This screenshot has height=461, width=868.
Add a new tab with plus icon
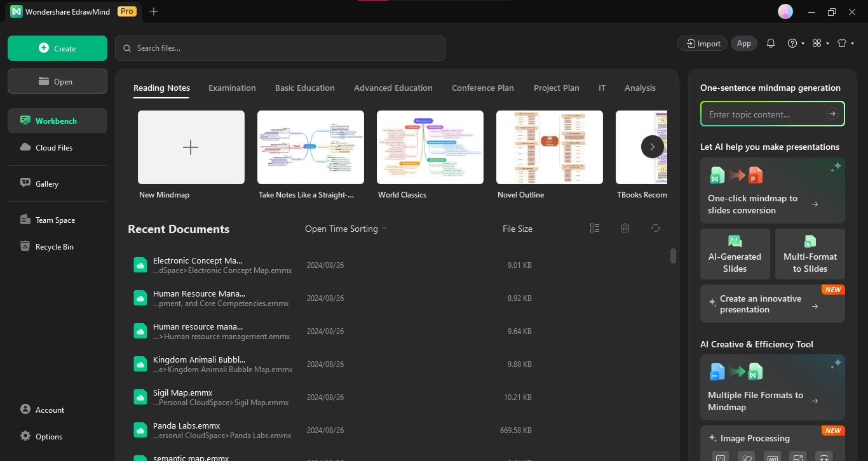click(154, 11)
